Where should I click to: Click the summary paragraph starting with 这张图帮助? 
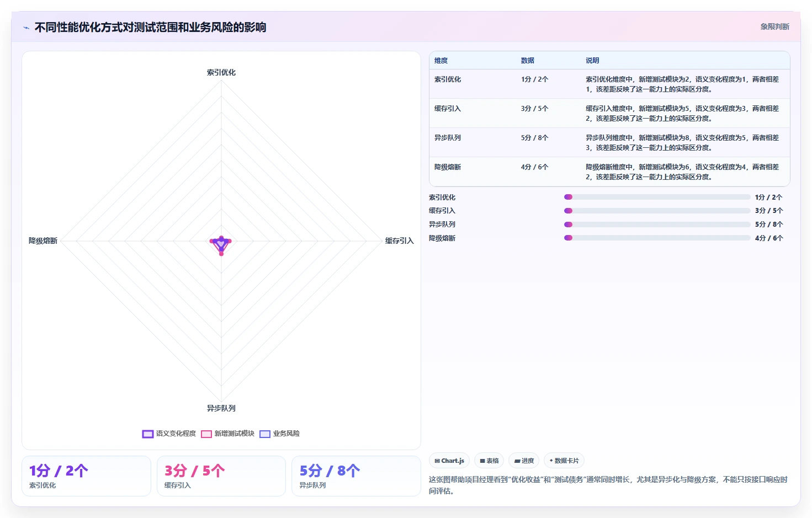point(608,485)
